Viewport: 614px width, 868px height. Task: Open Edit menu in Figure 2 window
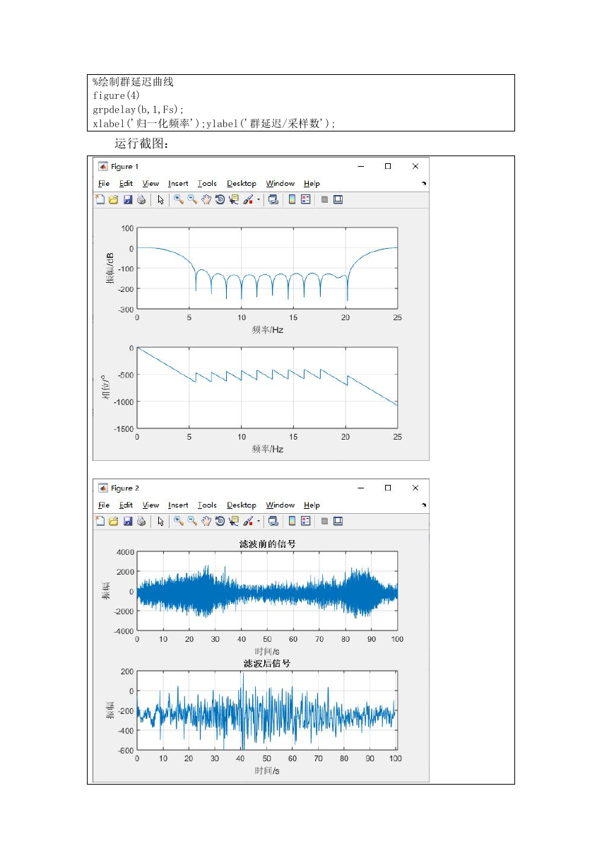126,505
